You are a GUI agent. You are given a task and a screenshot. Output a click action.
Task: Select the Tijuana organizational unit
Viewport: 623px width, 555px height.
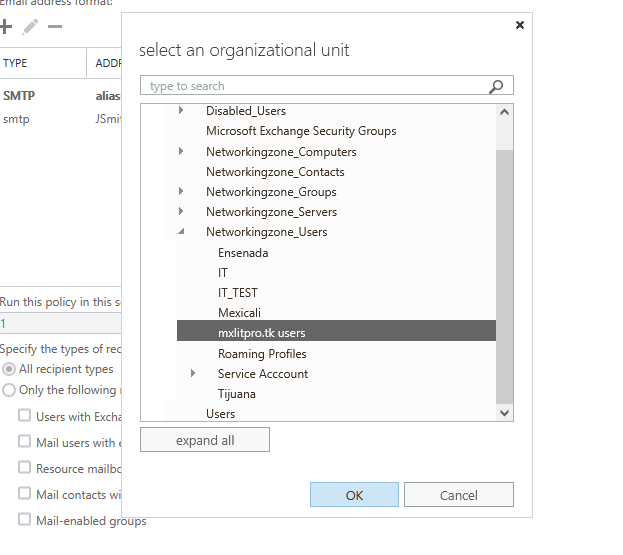(236, 394)
